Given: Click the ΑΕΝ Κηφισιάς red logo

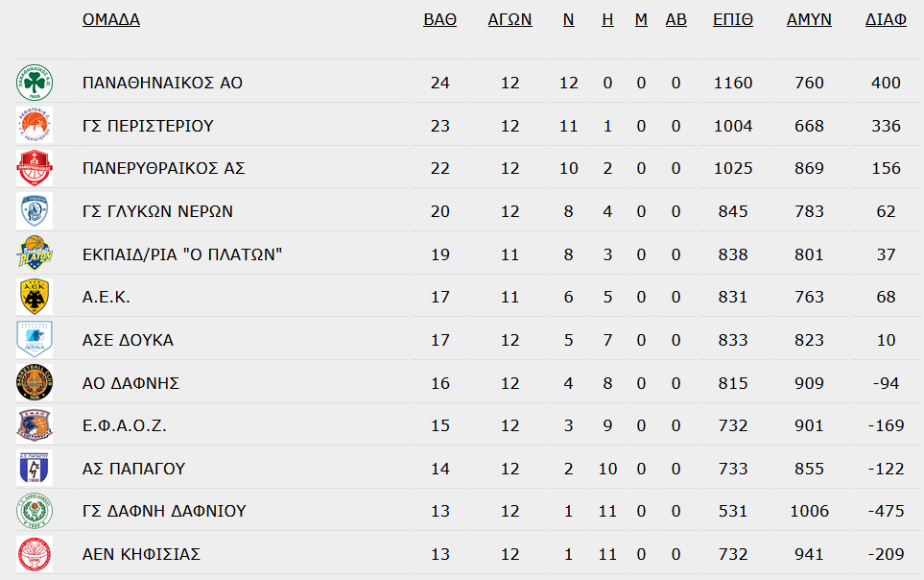Looking at the screenshot, I should coord(35,554).
